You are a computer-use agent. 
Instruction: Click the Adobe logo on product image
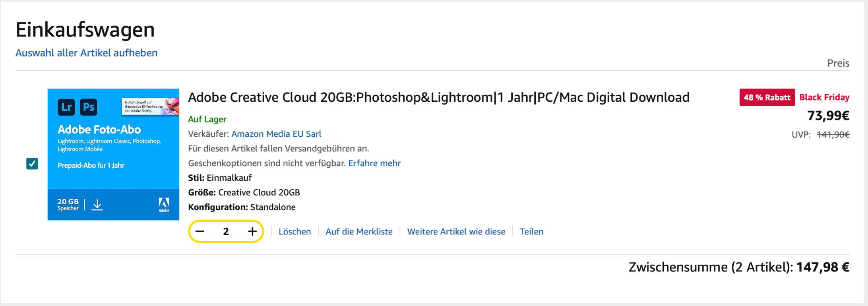[x=164, y=205]
